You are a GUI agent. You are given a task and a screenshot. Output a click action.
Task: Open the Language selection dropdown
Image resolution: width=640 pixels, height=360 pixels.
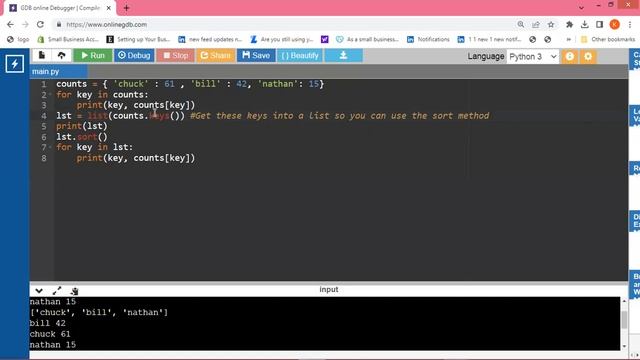coord(532,57)
